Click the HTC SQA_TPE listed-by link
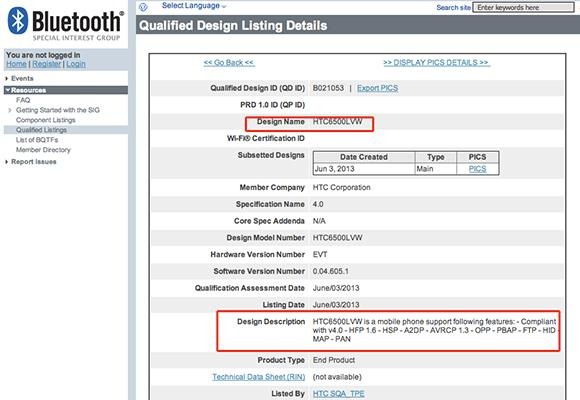The height and width of the screenshot is (400, 580). [x=338, y=394]
